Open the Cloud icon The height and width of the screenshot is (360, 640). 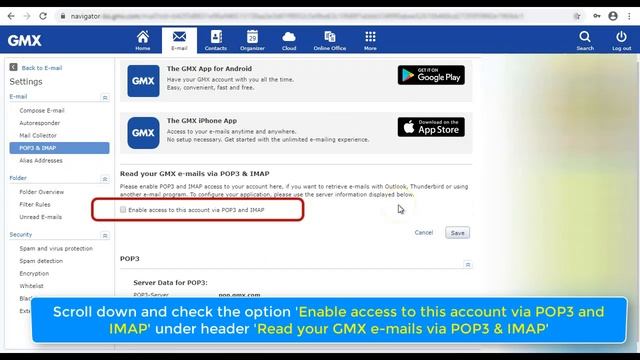tap(289, 37)
